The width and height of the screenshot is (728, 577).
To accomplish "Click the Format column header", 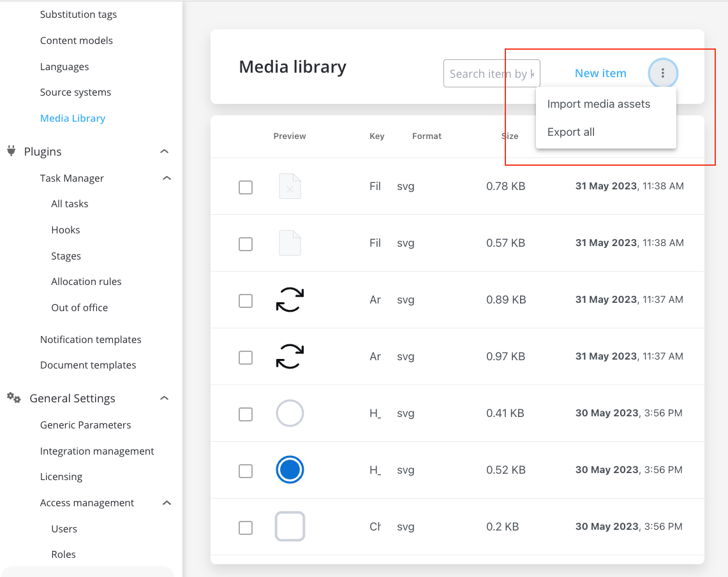I will click(x=427, y=136).
